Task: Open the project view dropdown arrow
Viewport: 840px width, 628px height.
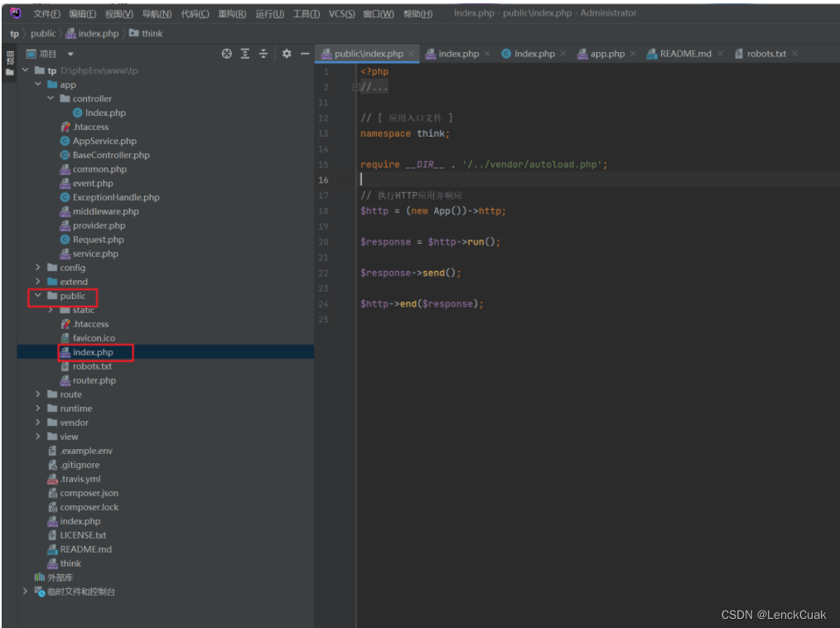Action: coord(70,54)
